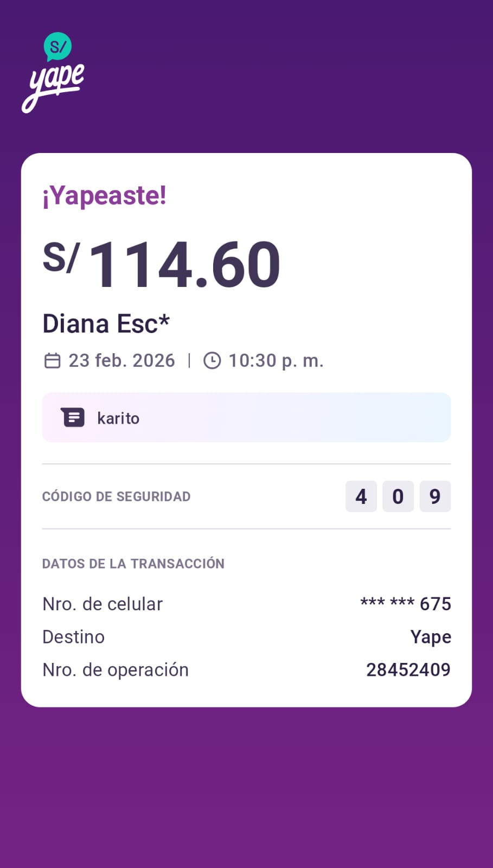Tap the 114.60 payment amount
The width and height of the screenshot is (493, 868).
pyautogui.click(x=184, y=265)
